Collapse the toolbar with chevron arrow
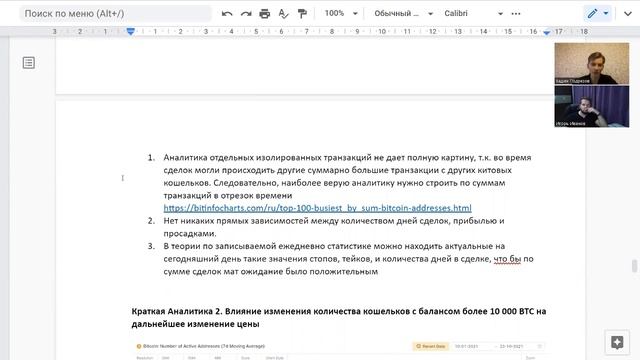The height and width of the screenshot is (360, 640). click(628, 13)
